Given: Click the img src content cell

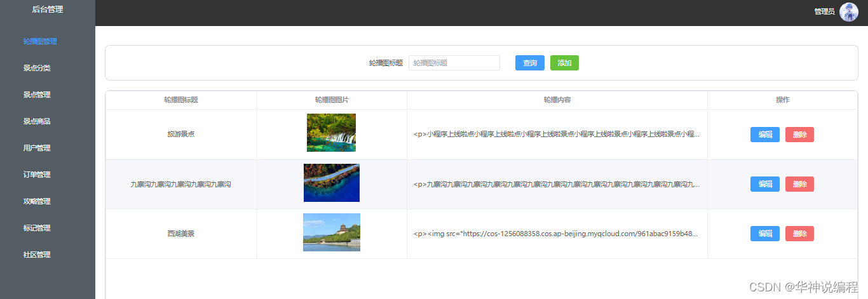Looking at the screenshot, I should (x=557, y=234).
